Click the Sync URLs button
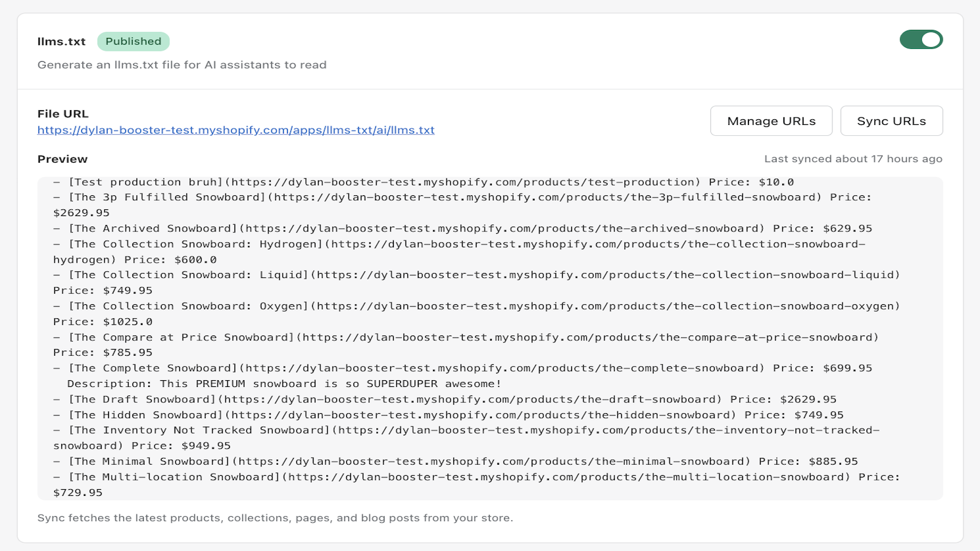The width and height of the screenshot is (980, 551). pyautogui.click(x=892, y=121)
